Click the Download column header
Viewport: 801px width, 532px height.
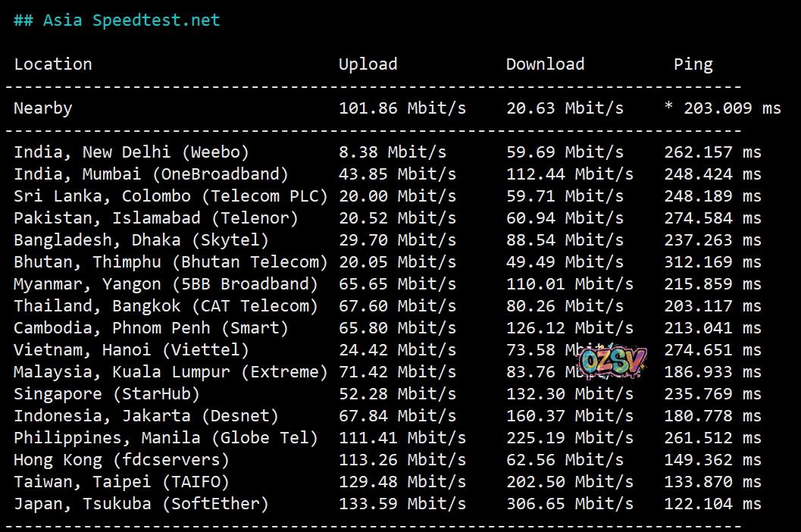click(545, 64)
